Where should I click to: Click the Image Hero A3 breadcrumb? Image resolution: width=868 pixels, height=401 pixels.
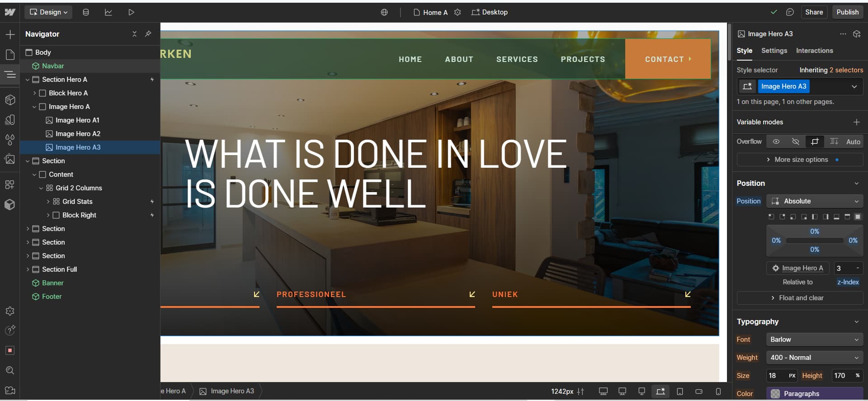tap(227, 391)
